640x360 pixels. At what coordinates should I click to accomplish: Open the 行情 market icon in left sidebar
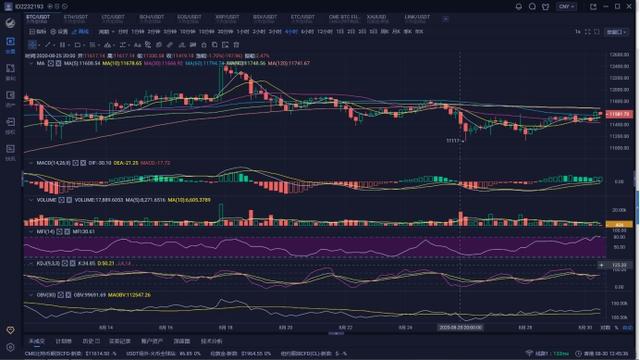pos(10,45)
